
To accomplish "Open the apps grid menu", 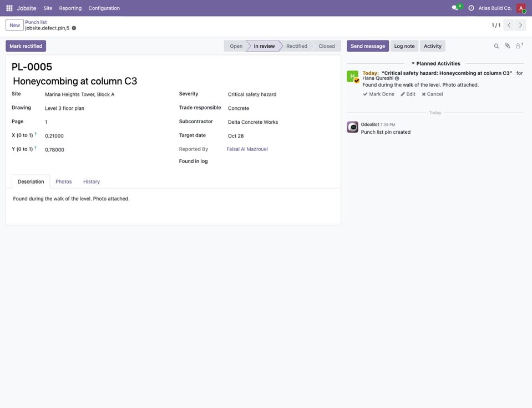I will click(x=9, y=8).
